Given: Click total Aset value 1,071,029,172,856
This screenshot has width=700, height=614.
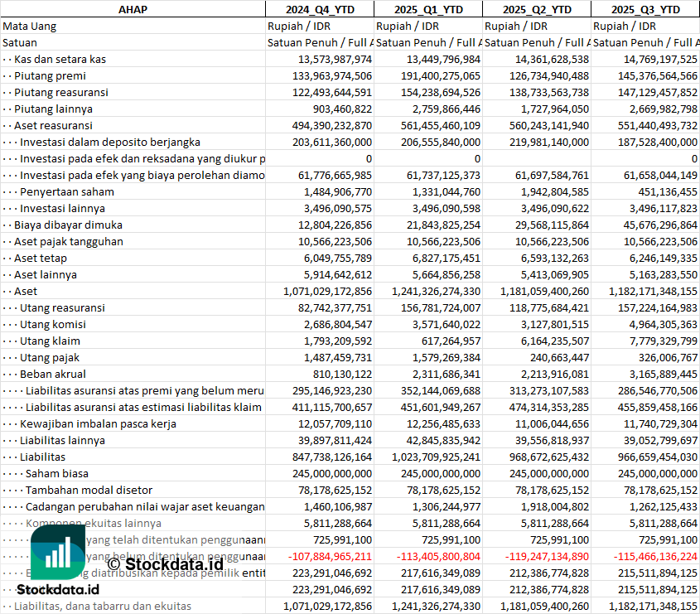Looking at the screenshot, I should (x=328, y=291).
